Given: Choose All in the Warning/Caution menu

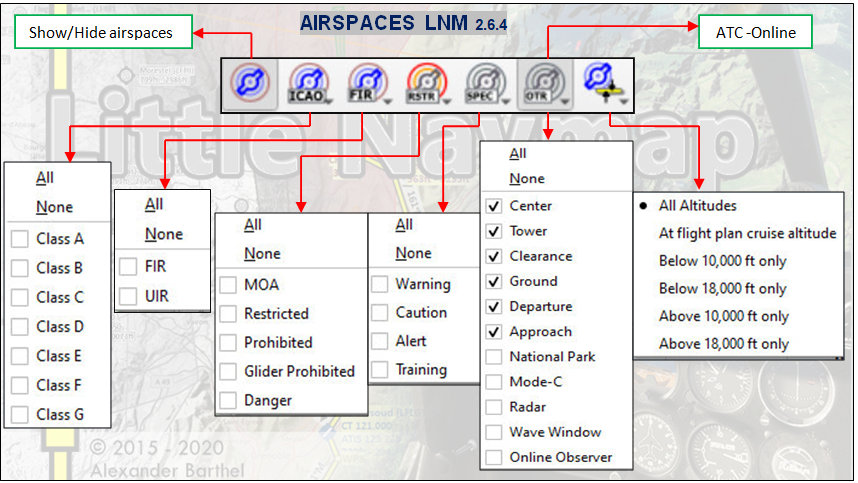Looking at the screenshot, I should [404, 225].
